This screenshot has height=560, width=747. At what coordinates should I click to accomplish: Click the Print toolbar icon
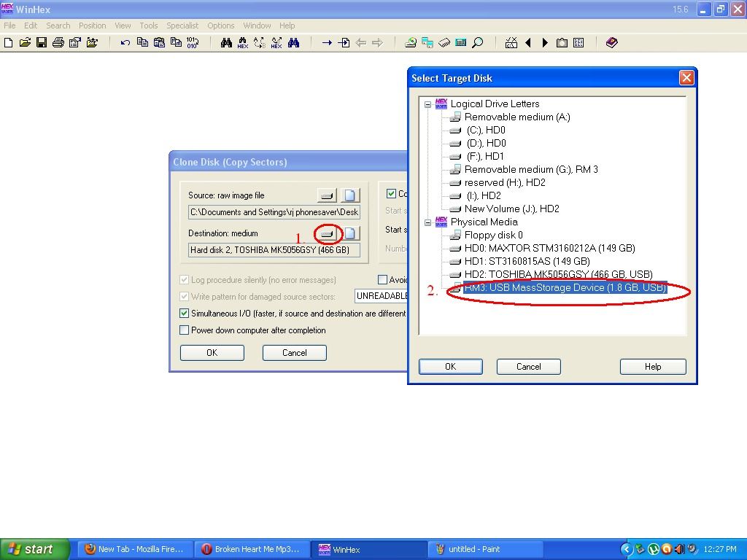coord(58,43)
